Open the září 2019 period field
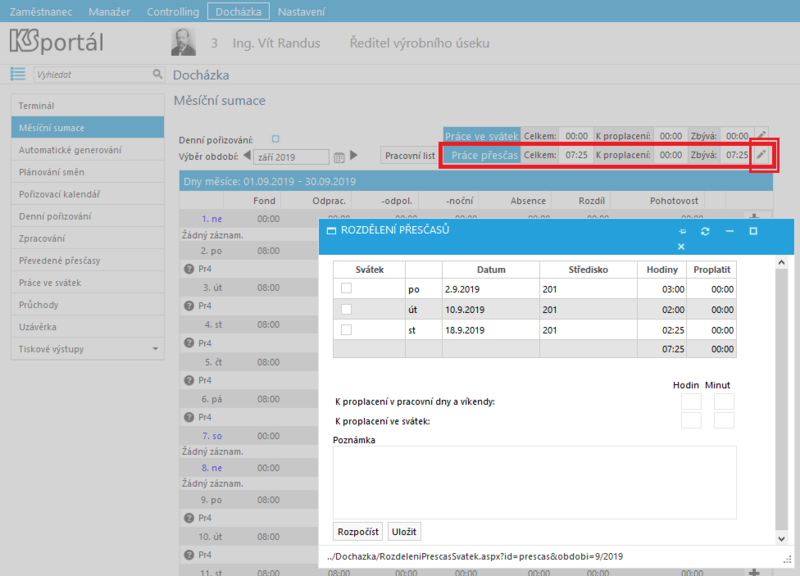The image size is (800, 576). [291, 157]
